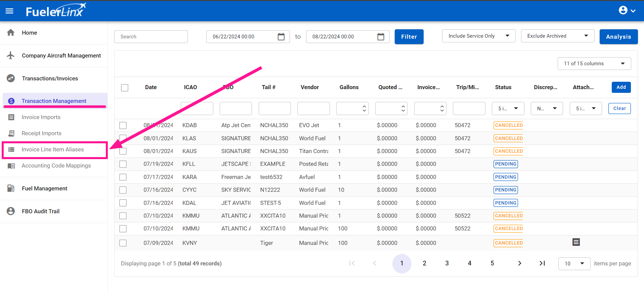Open the start date calendar picker icon
The height and width of the screenshot is (294, 644).
(x=281, y=37)
